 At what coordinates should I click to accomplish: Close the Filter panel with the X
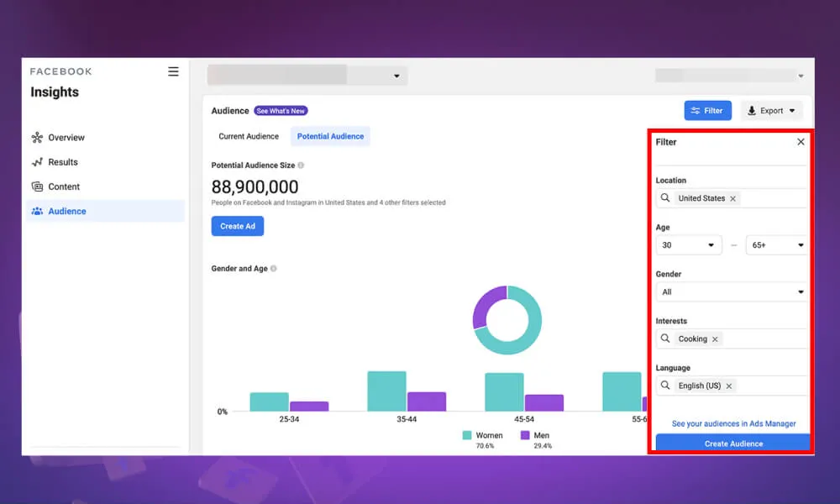(801, 142)
